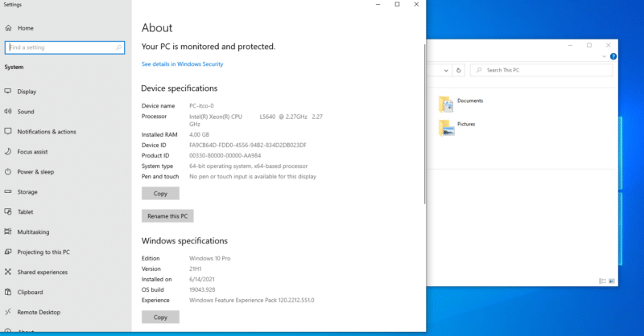
Task: Open the address bar history dropdown
Action: click(445, 70)
